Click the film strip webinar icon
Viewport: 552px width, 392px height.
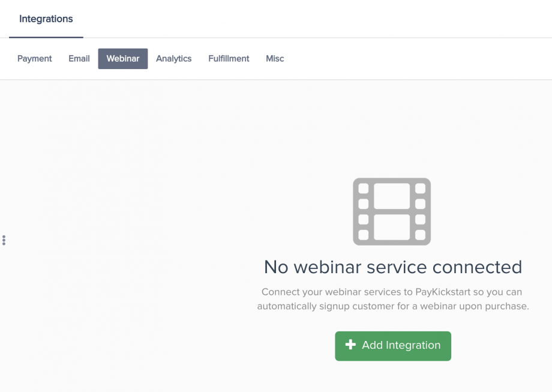[392, 211]
